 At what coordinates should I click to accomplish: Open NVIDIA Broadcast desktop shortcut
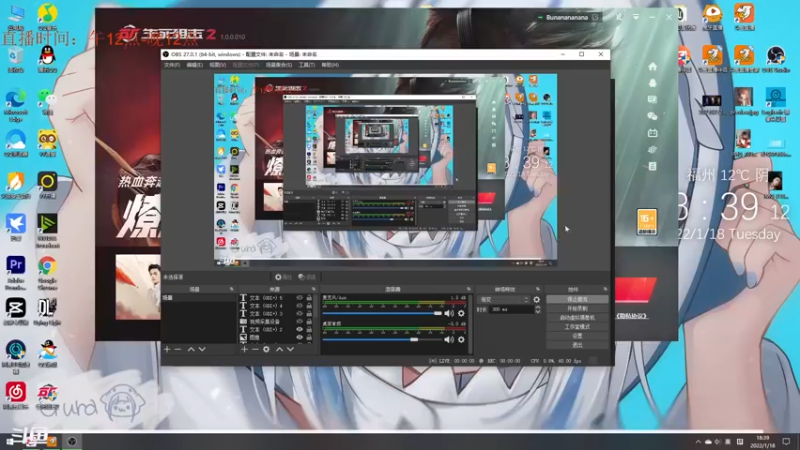click(47, 231)
